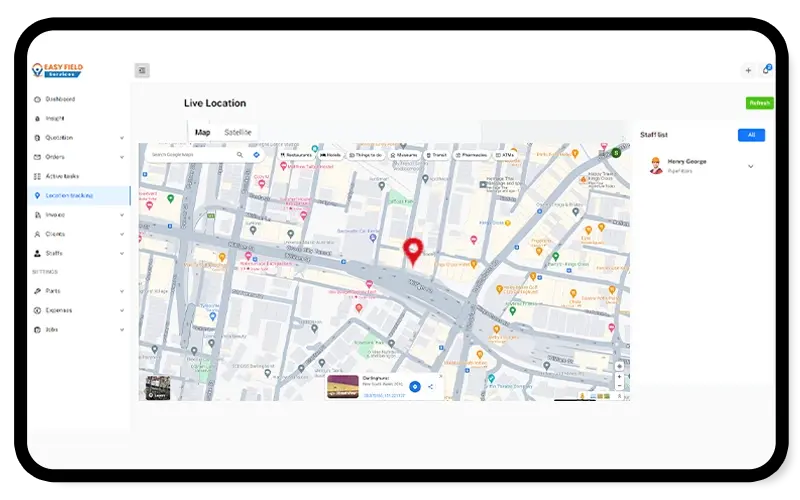
Task: Click the large red location pin
Action: click(413, 252)
